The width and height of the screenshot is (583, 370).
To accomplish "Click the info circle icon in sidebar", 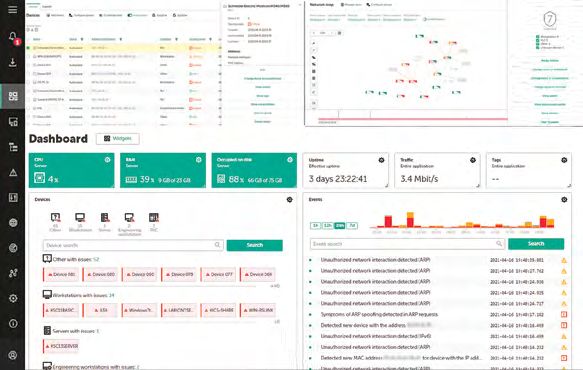I will click(13, 324).
